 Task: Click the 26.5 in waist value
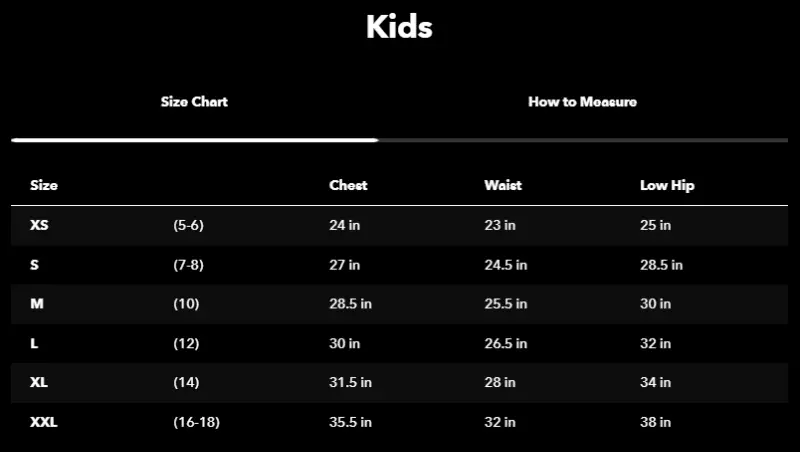[505, 344]
